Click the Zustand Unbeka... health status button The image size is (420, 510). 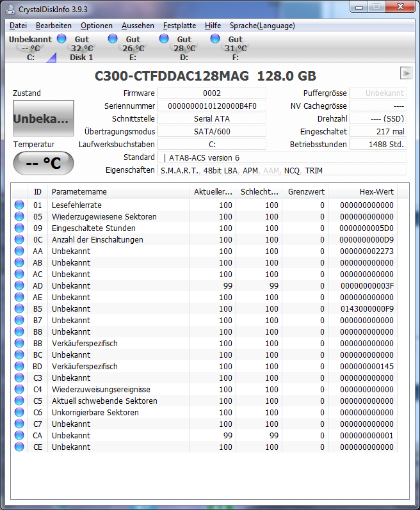point(44,118)
